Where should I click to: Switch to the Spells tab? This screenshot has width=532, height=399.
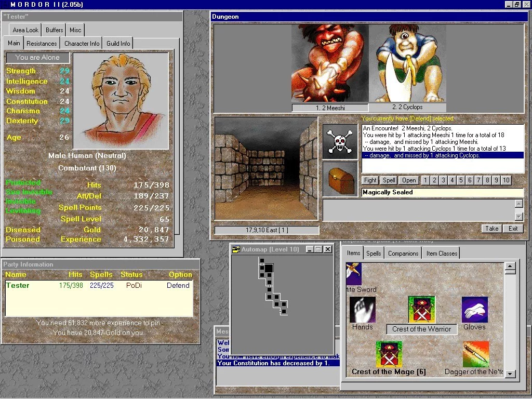tap(374, 254)
